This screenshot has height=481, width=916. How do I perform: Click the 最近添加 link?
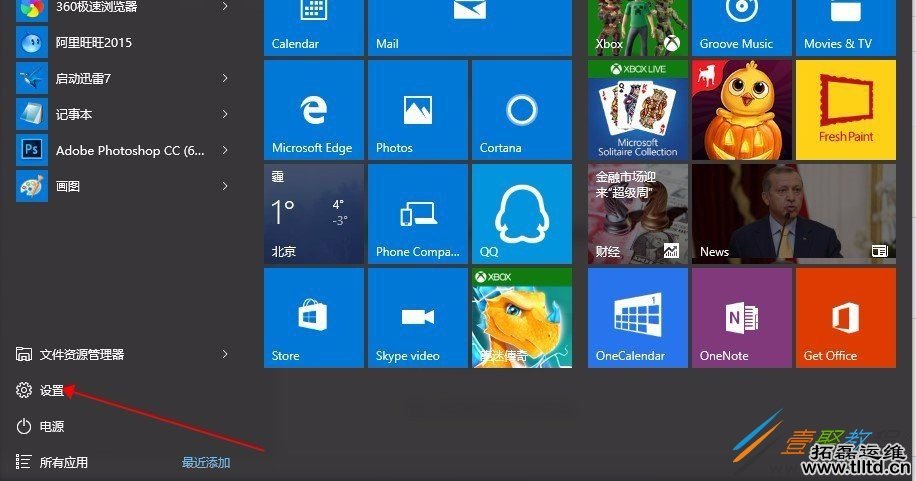tap(206, 463)
